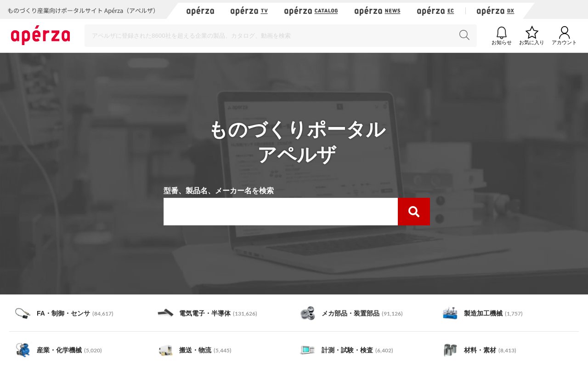Image resolution: width=588 pixels, height=368 pixels.
Task: Click the FA・制御・センサ category icon
Action: pyautogui.click(x=23, y=313)
